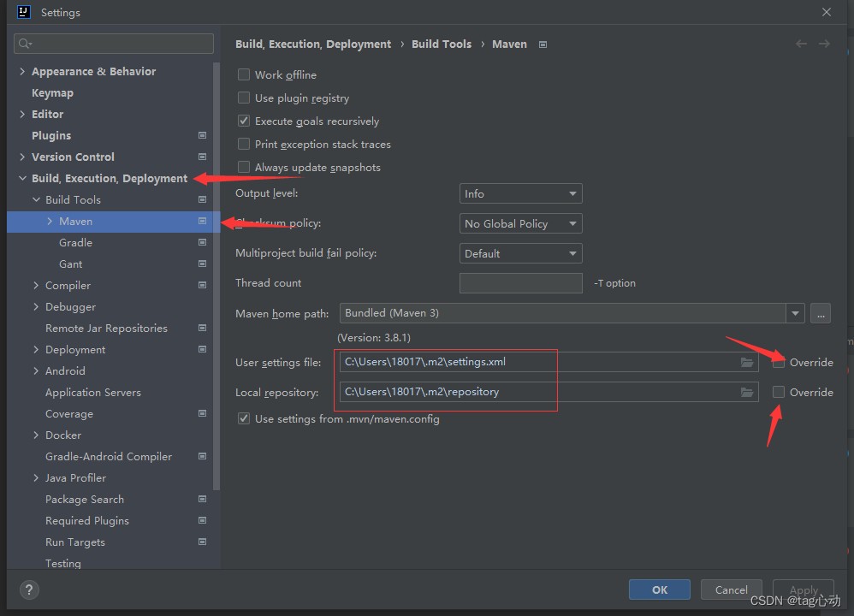Select Gradle under Build Tools
The image size is (854, 616).
click(75, 242)
